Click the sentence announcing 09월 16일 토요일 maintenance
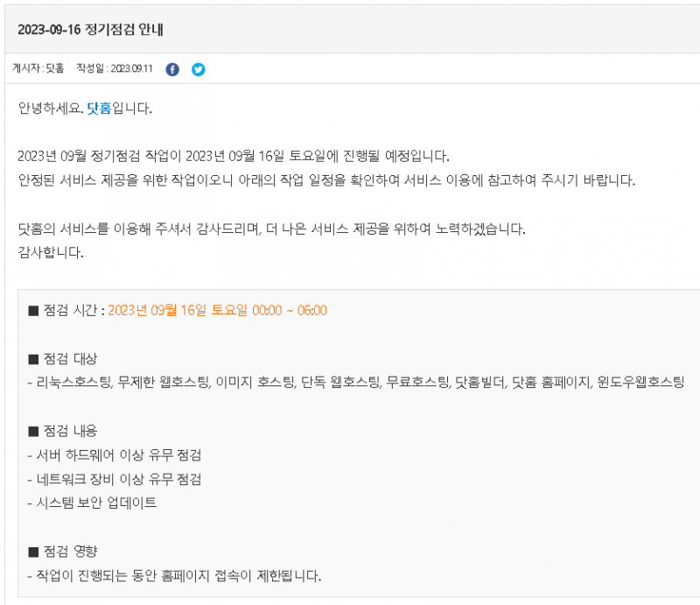Image resolution: width=700 pixels, height=605 pixels. coord(234,156)
